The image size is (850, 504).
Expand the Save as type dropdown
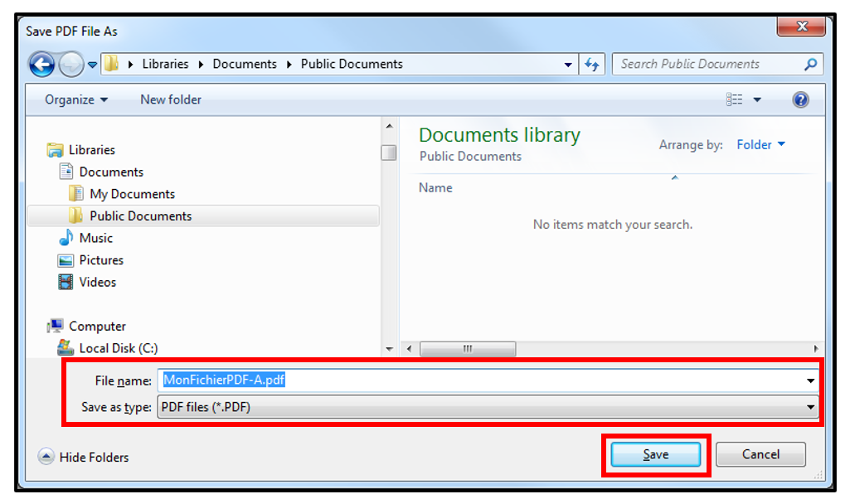click(x=809, y=407)
